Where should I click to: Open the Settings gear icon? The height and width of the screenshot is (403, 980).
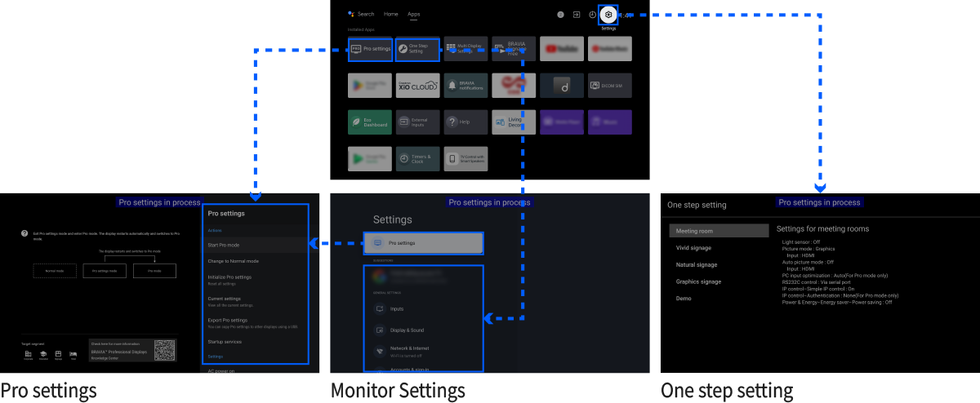(608, 15)
